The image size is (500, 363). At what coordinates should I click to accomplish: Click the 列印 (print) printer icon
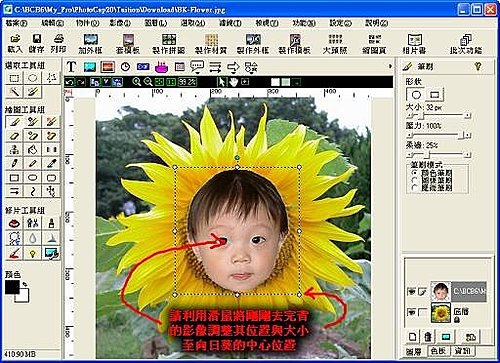(x=58, y=44)
